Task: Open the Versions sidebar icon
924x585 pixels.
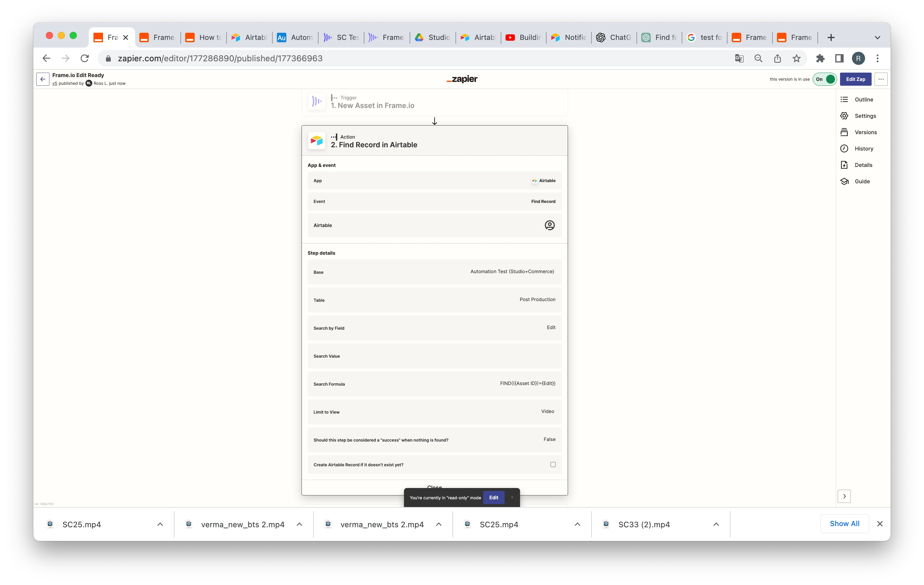Action: click(x=844, y=132)
